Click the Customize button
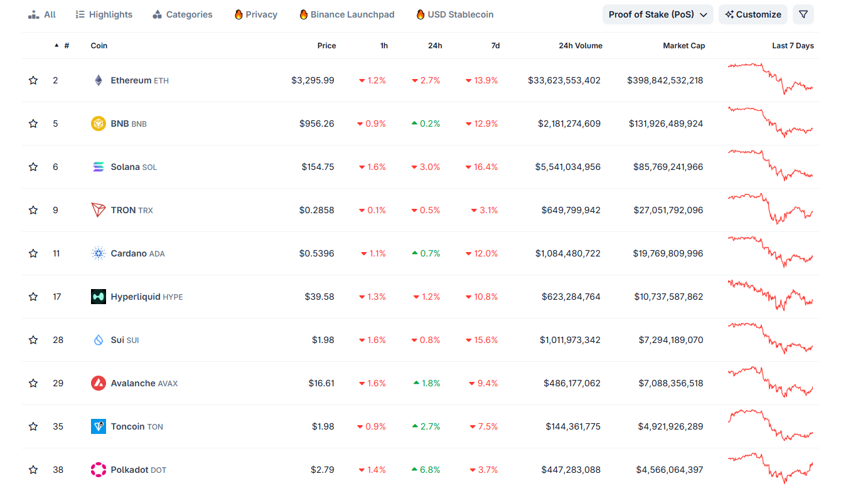The width and height of the screenshot is (868, 491). 753,14
